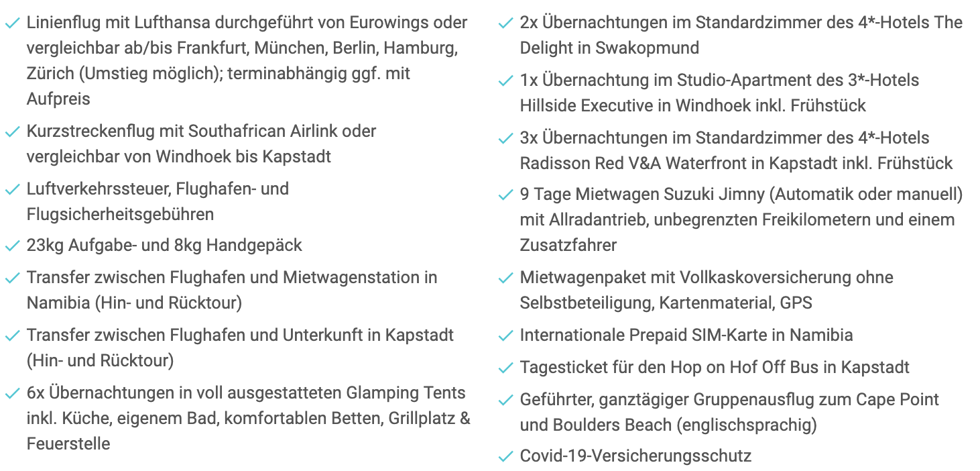Click the checkmark beside Covid-19-Versicherungsschutz
The width and height of the screenshot is (980, 471).
[506, 458]
